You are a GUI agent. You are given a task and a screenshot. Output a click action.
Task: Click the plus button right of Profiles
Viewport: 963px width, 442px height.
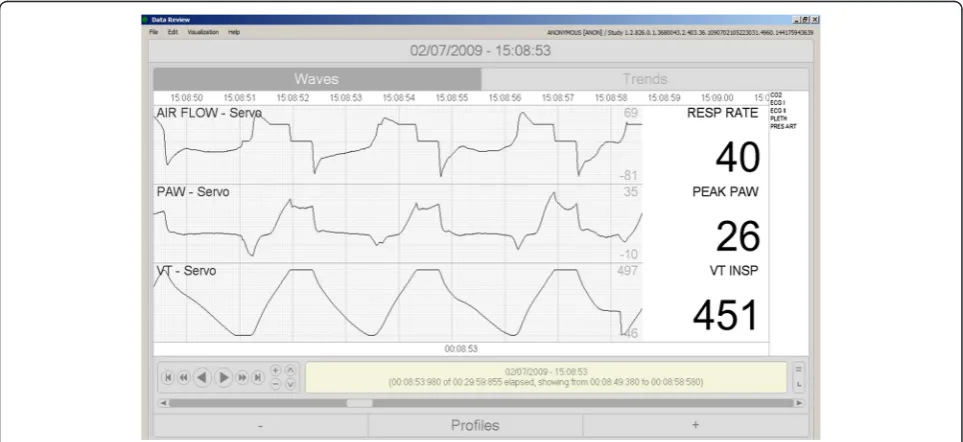tap(695, 425)
